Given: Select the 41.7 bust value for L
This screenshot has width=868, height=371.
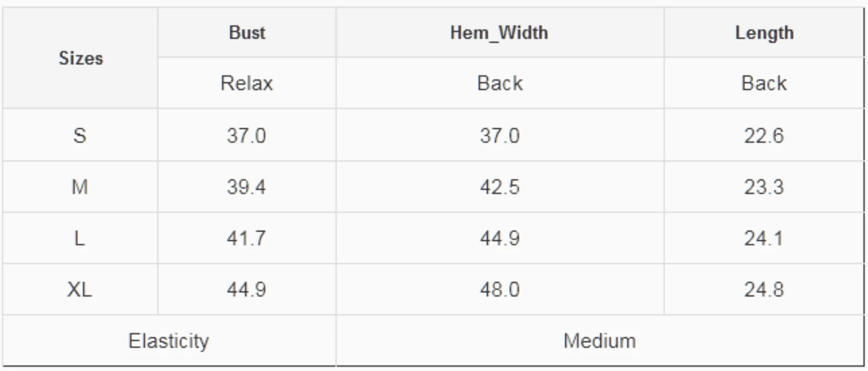Looking at the screenshot, I should click(246, 238).
